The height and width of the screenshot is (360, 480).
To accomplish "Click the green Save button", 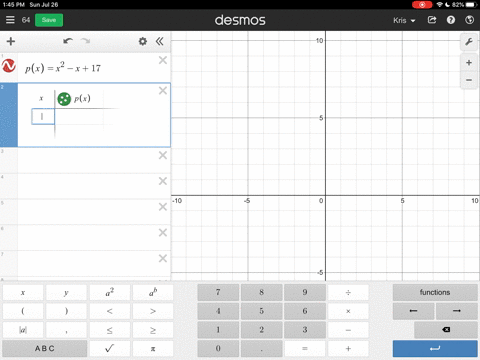I will click(49, 20).
